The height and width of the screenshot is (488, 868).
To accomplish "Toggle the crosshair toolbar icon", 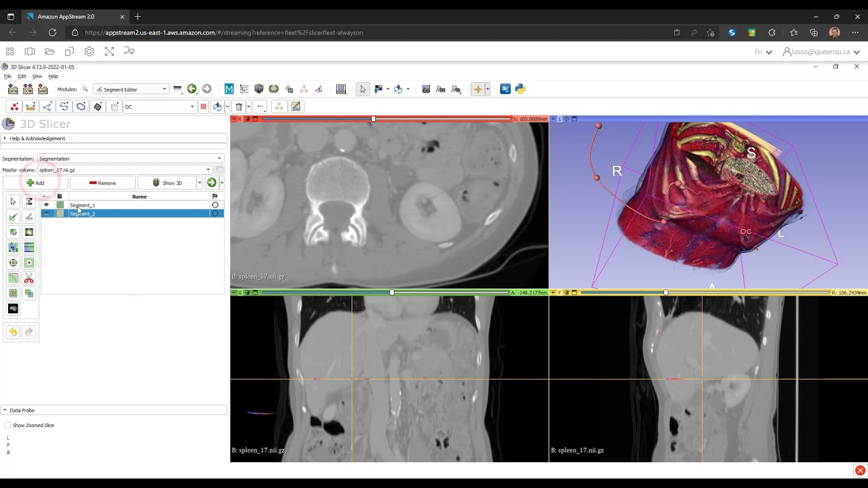I will coord(478,89).
